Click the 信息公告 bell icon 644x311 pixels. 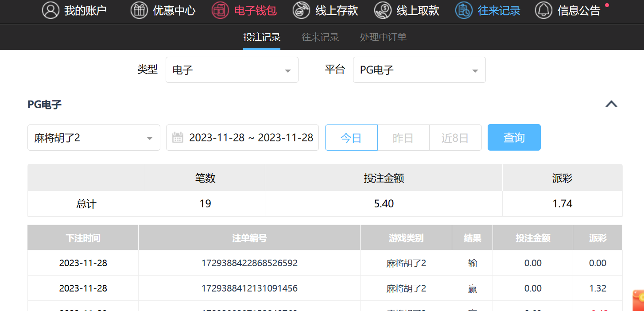click(x=543, y=10)
